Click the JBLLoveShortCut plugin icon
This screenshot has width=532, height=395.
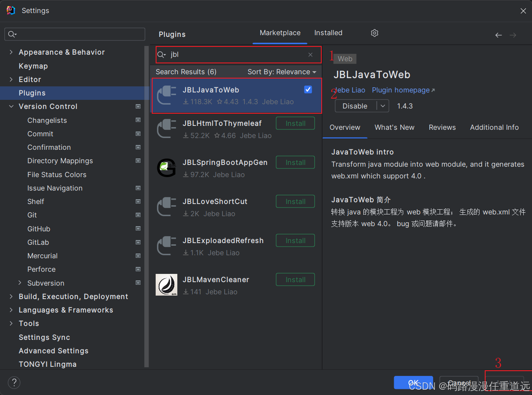point(166,207)
